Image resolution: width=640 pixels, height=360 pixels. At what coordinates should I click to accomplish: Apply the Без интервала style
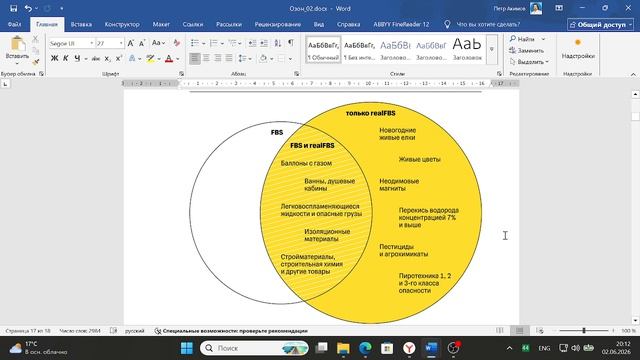(359, 49)
